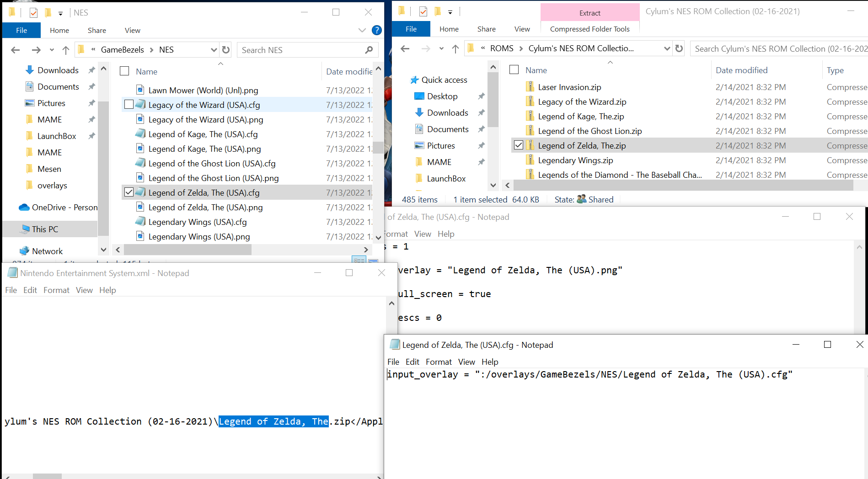Open Extract Compressed Folder Tools tab
This screenshot has height=479, width=868.
coord(589,13)
